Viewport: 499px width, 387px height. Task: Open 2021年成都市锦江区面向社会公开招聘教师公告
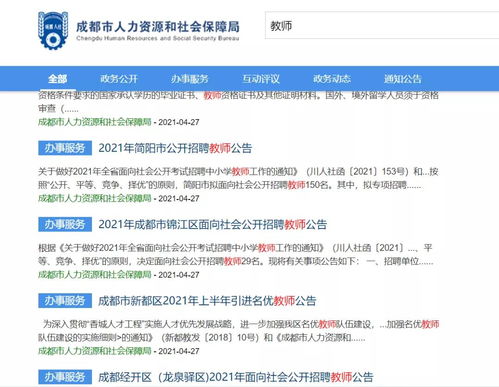213,224
